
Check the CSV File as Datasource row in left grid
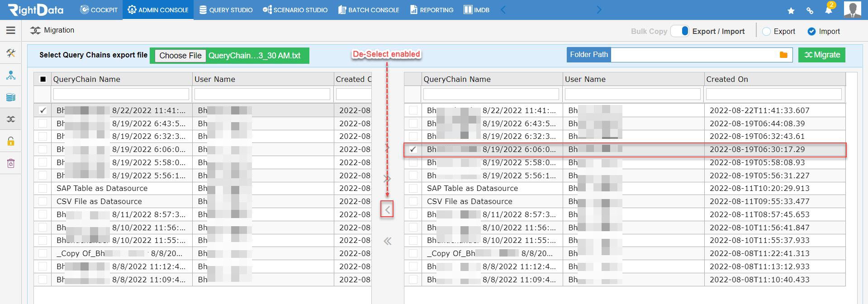(43, 201)
